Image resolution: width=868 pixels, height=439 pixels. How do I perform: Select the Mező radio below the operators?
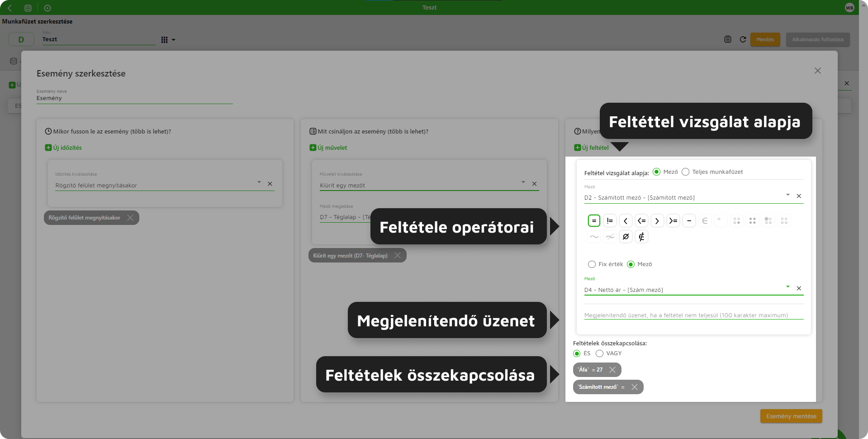(631, 264)
